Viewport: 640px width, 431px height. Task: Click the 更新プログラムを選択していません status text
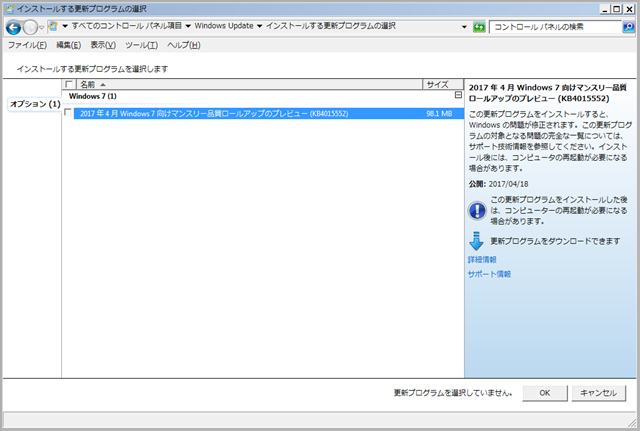tap(453, 393)
